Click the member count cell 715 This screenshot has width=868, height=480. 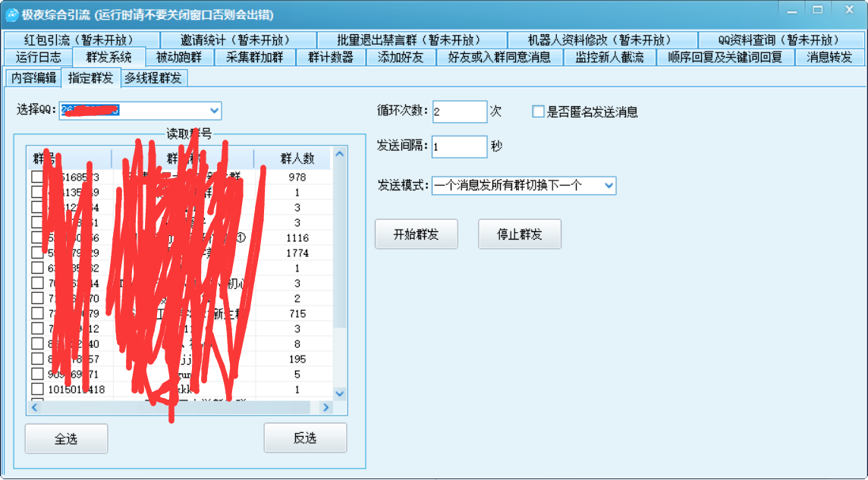pos(297,313)
